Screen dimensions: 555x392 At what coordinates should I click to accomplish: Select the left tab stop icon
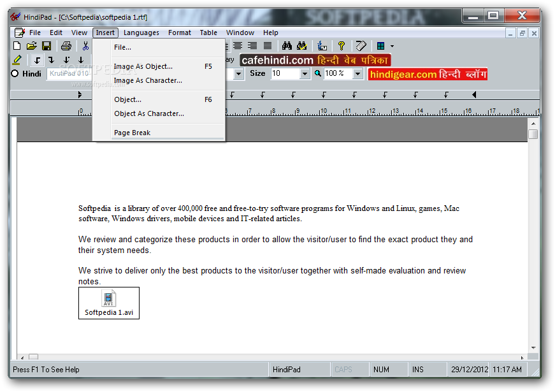coord(37,60)
